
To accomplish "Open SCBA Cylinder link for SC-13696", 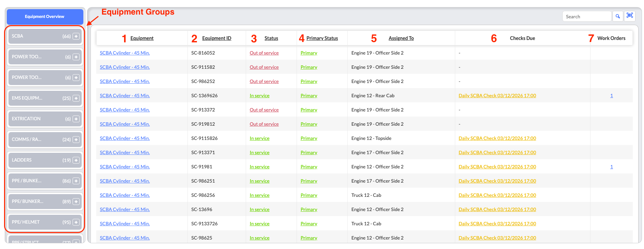I will (x=125, y=209).
